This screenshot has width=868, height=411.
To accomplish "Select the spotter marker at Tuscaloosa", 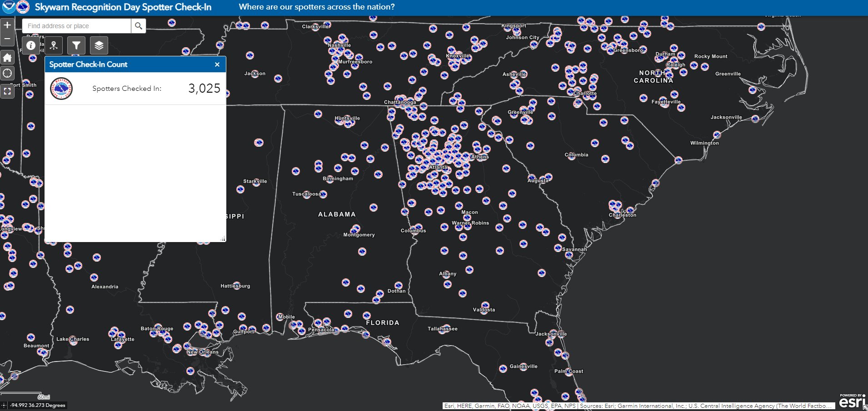I will [x=307, y=194].
